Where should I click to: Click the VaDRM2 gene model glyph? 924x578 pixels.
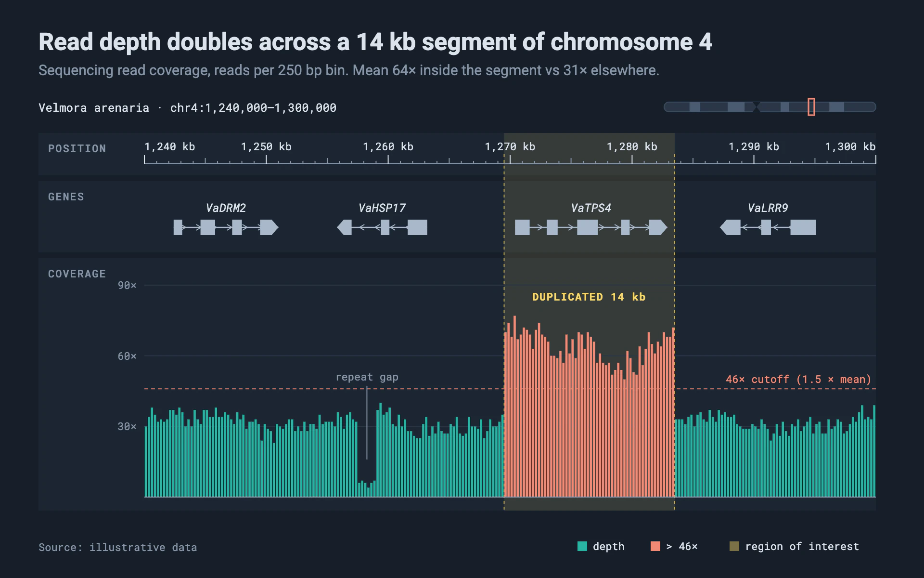click(226, 227)
